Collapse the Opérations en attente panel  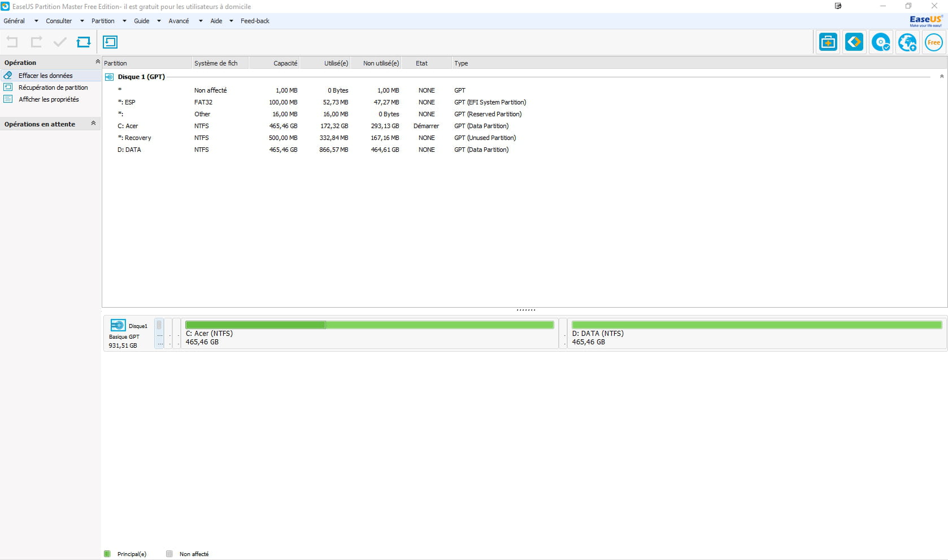(x=93, y=123)
